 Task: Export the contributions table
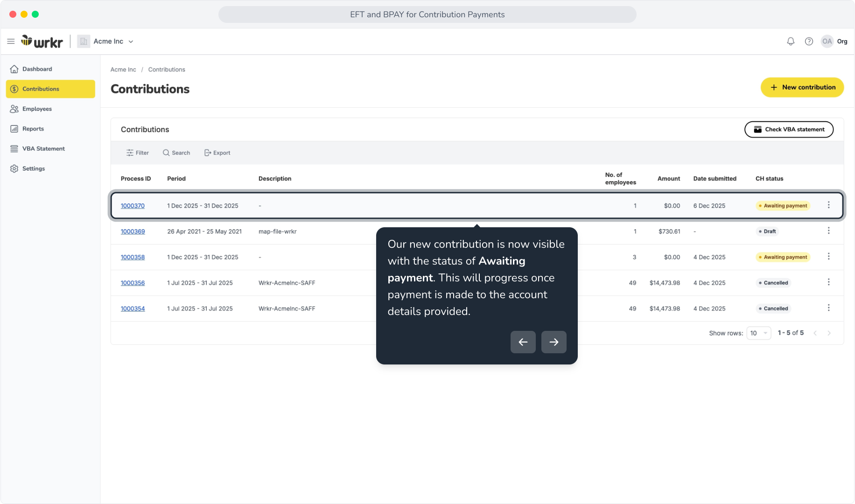coord(217,153)
